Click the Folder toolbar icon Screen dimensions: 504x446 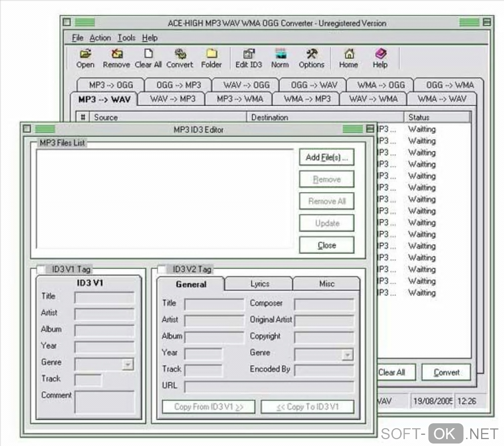(211, 58)
